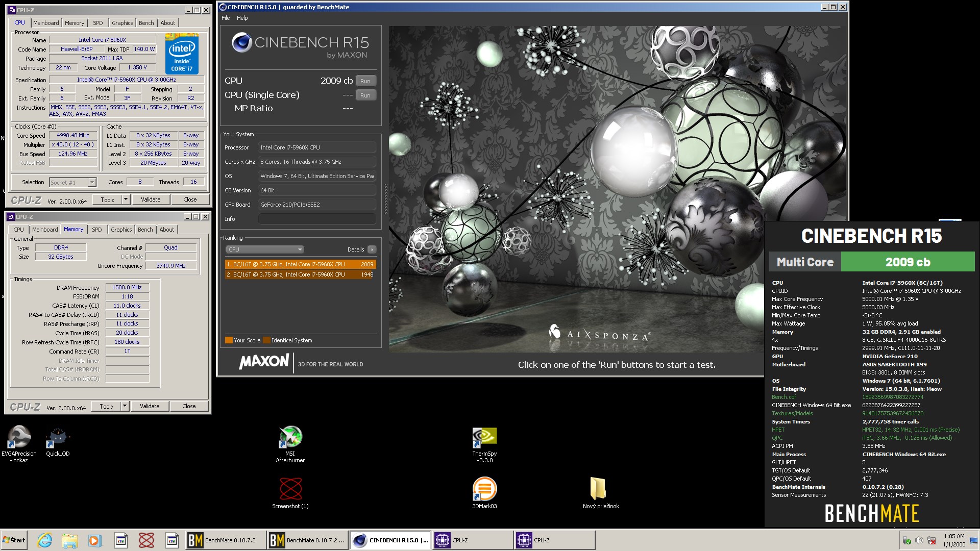Open Bench tab in top CPU-Z

point(146,23)
